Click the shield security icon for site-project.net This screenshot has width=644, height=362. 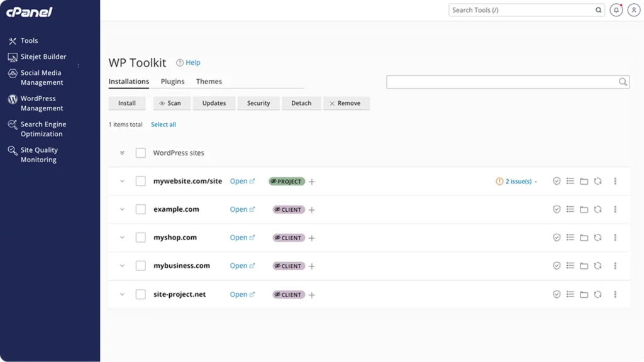pos(557,294)
